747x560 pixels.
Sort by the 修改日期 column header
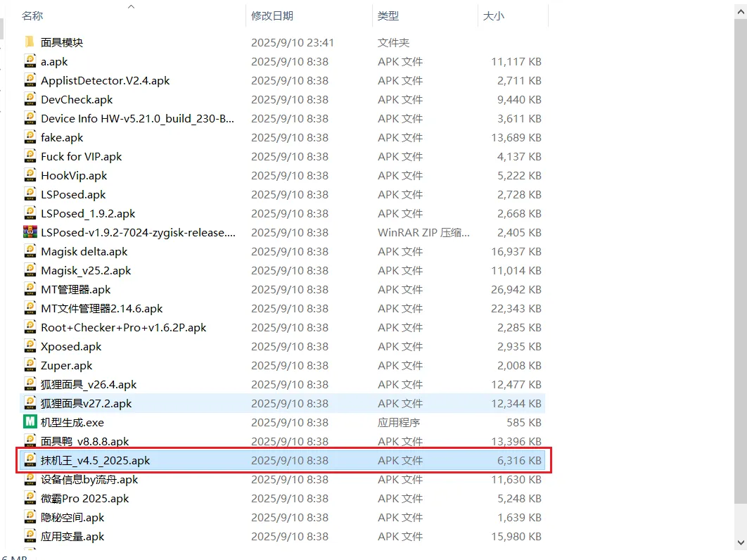point(272,15)
